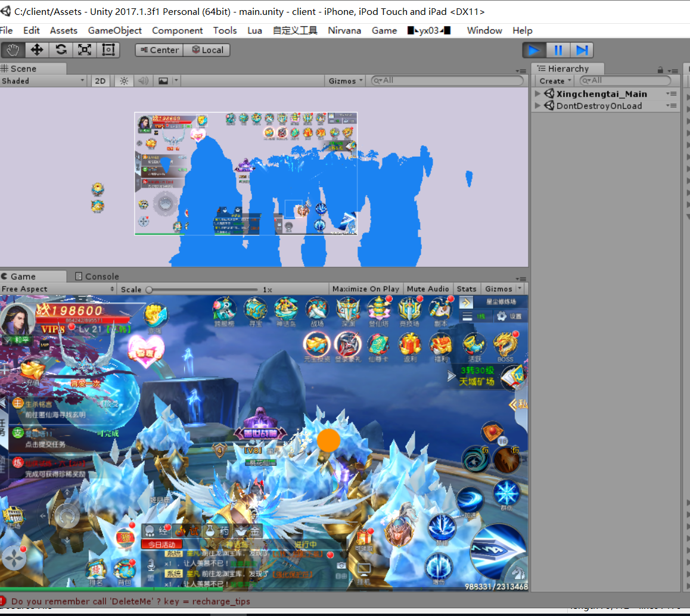Open the Create dropdown in Hierarchy
The height and width of the screenshot is (616, 690).
tap(555, 81)
